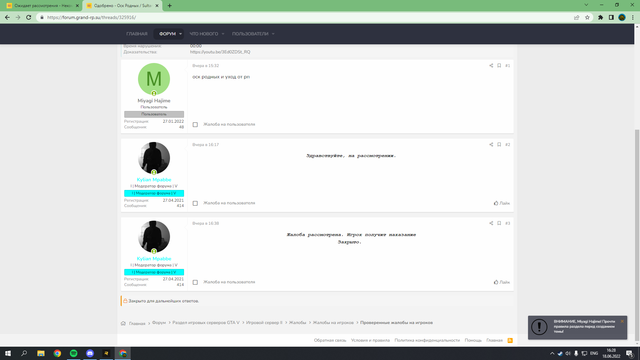Image resolution: width=640 pixels, height=360 pixels.
Task: Click the page vertical scrollbar
Action: pyautogui.click(x=637, y=234)
